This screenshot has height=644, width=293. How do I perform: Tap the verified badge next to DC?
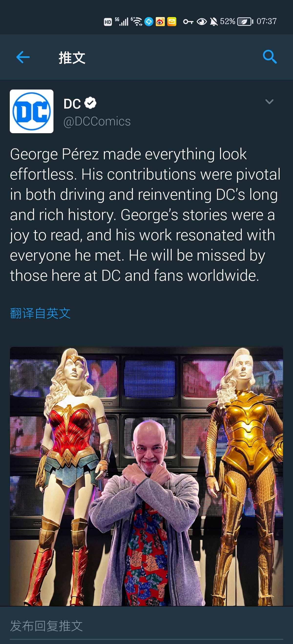pos(90,103)
